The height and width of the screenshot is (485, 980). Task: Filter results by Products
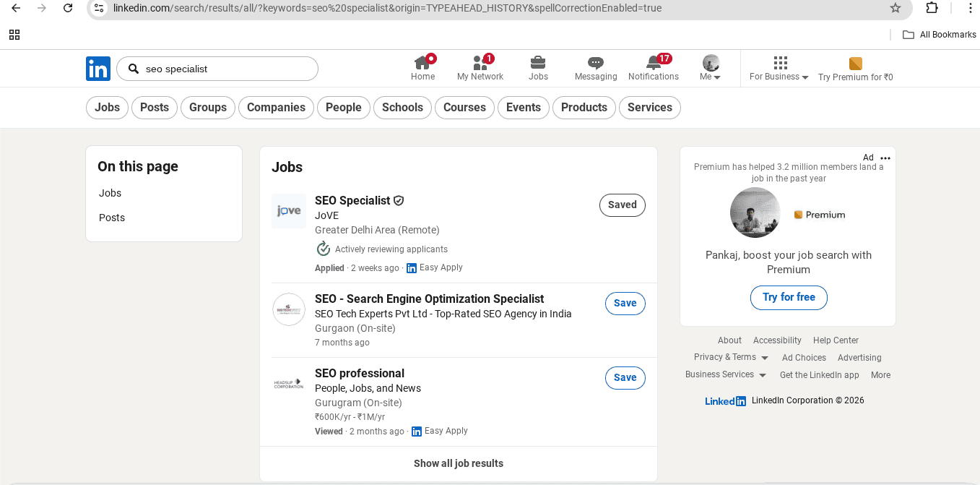pyautogui.click(x=584, y=108)
